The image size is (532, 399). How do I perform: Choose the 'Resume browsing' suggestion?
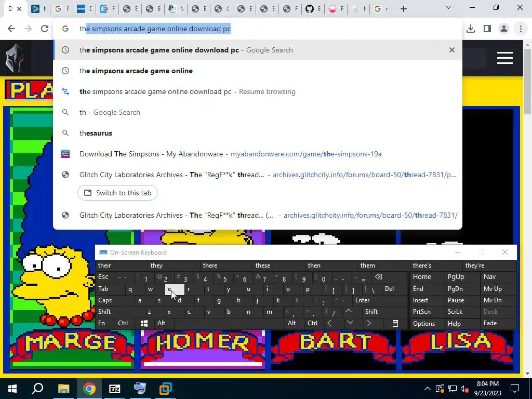click(x=258, y=91)
